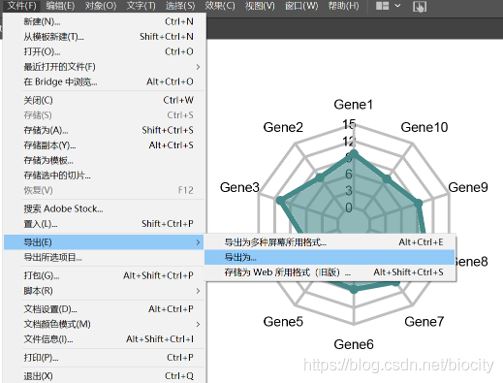Choose 存储为模板... menu entry
The image size is (503, 383).
105,160
